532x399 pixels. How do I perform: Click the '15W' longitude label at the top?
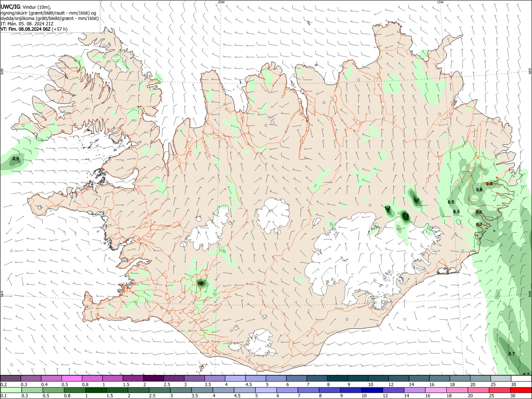440,2
